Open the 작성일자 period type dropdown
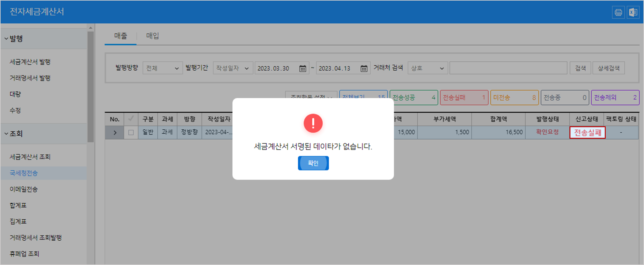This screenshot has height=265, width=644. tap(233, 68)
